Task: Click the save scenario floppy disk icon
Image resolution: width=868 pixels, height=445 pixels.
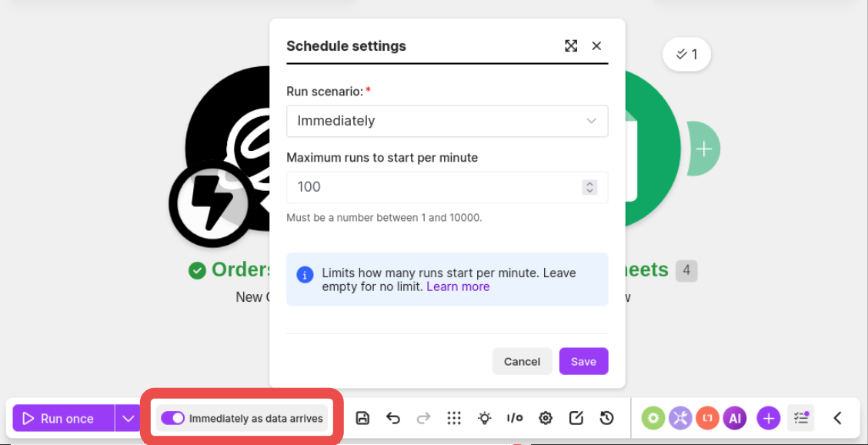Action: pos(362,418)
